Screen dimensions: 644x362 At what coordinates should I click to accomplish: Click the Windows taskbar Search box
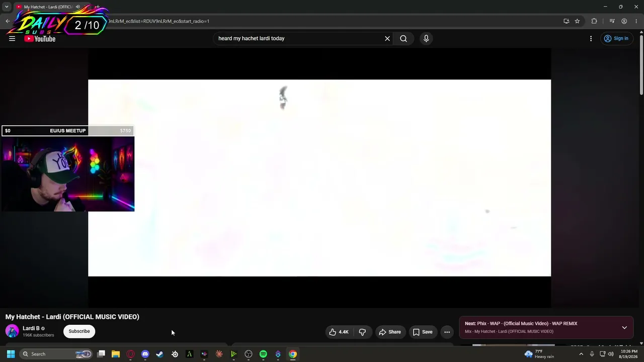(x=56, y=354)
